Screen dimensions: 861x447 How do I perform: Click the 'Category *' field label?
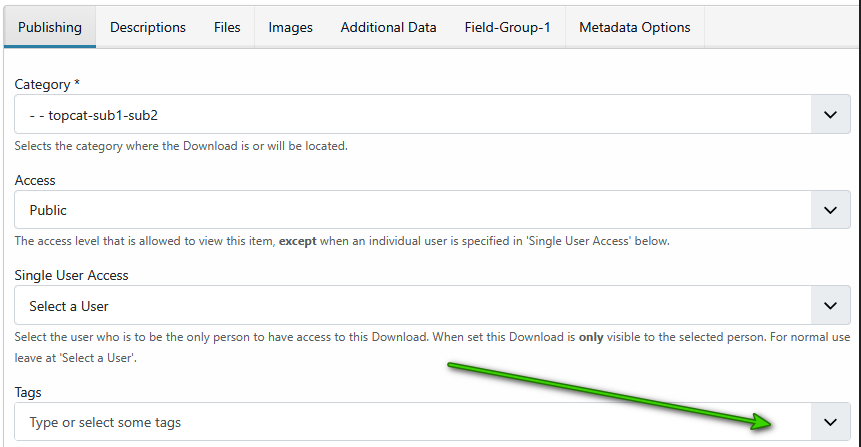[x=47, y=85]
